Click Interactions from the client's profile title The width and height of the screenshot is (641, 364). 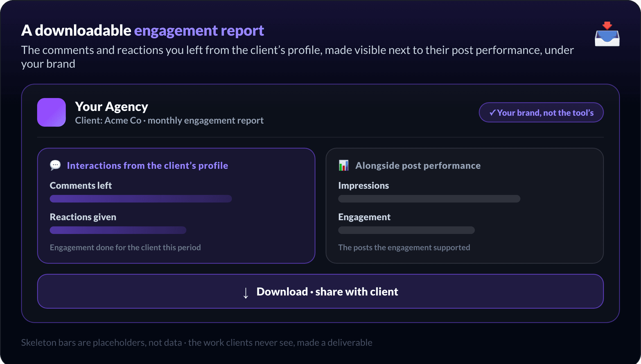tap(148, 165)
